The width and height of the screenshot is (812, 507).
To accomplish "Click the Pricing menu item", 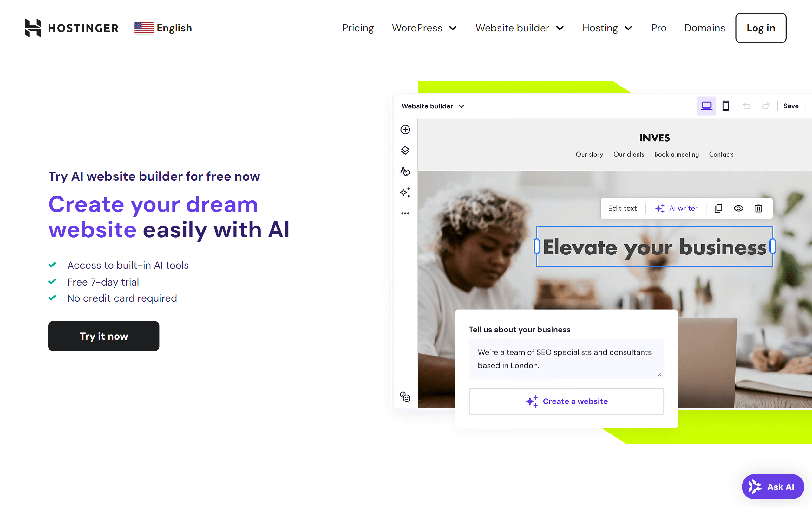I will point(358,28).
